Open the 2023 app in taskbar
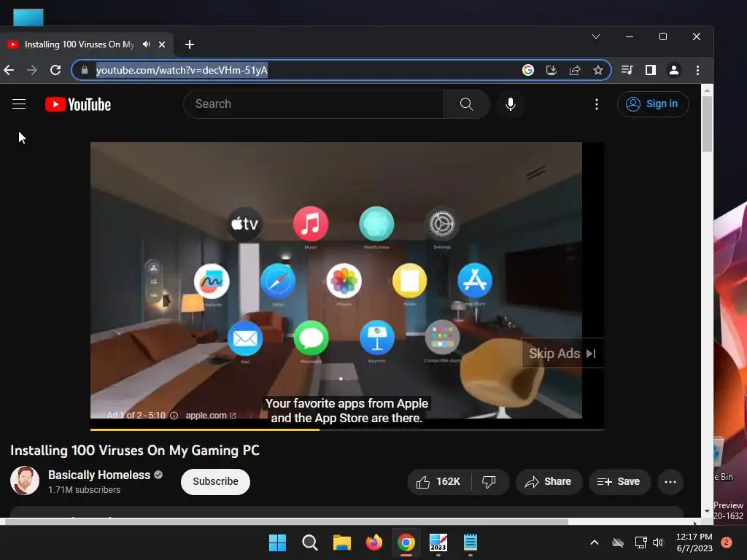 pyautogui.click(x=438, y=542)
